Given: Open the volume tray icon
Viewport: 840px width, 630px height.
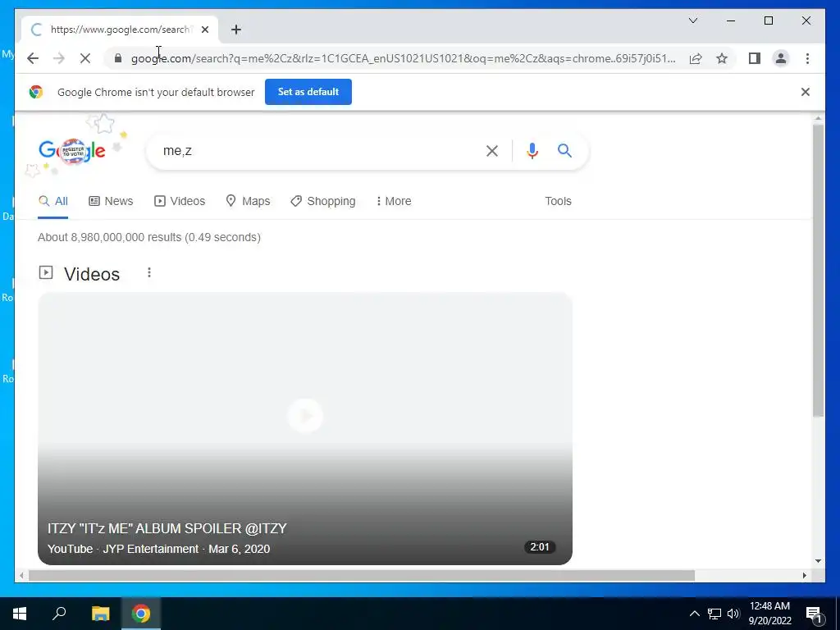Looking at the screenshot, I should (x=733, y=614).
